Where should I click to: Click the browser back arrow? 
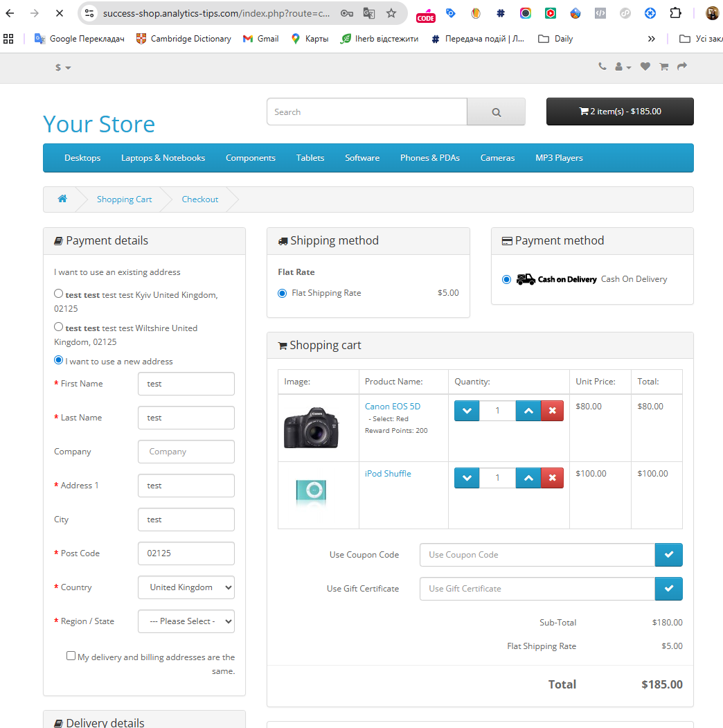(10, 13)
